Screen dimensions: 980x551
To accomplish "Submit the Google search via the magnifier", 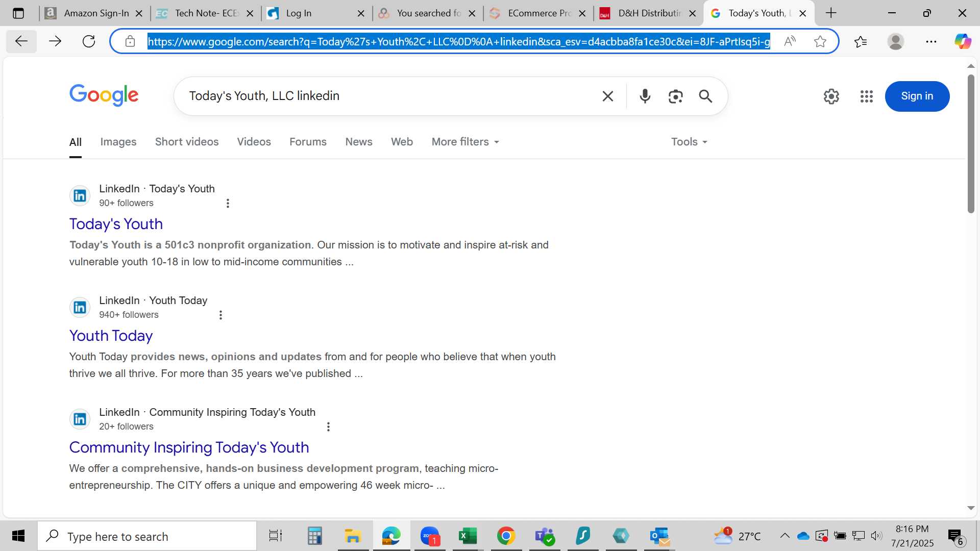I will [x=705, y=96].
